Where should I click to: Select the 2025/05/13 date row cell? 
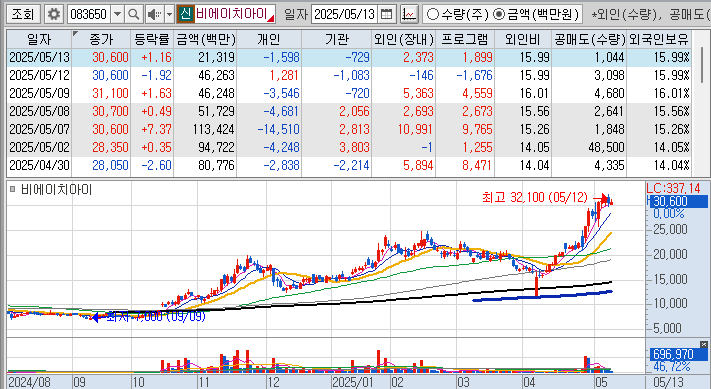click(x=39, y=58)
